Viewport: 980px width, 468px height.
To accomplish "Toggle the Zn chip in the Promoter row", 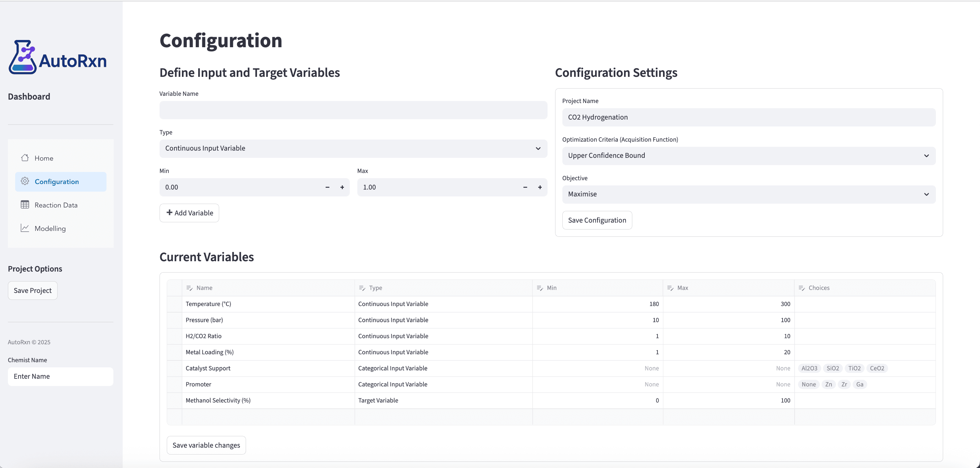I will coord(828,384).
